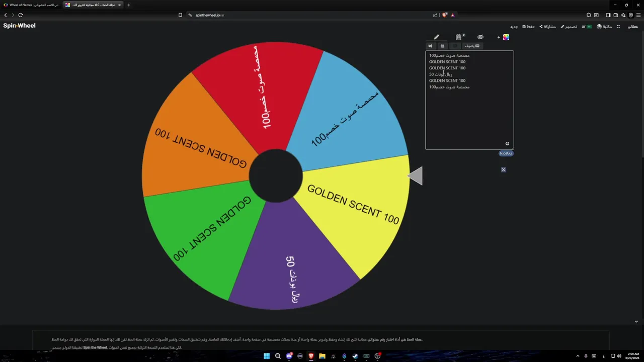
Task: Click the emoji icon in entries box
Action: (x=507, y=144)
